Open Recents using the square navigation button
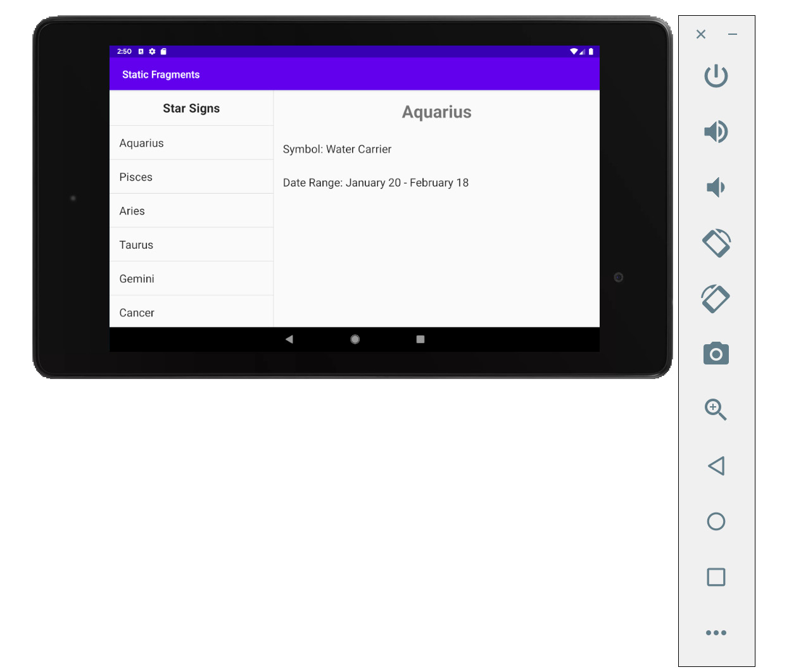This screenshot has height=672, width=789. point(420,339)
